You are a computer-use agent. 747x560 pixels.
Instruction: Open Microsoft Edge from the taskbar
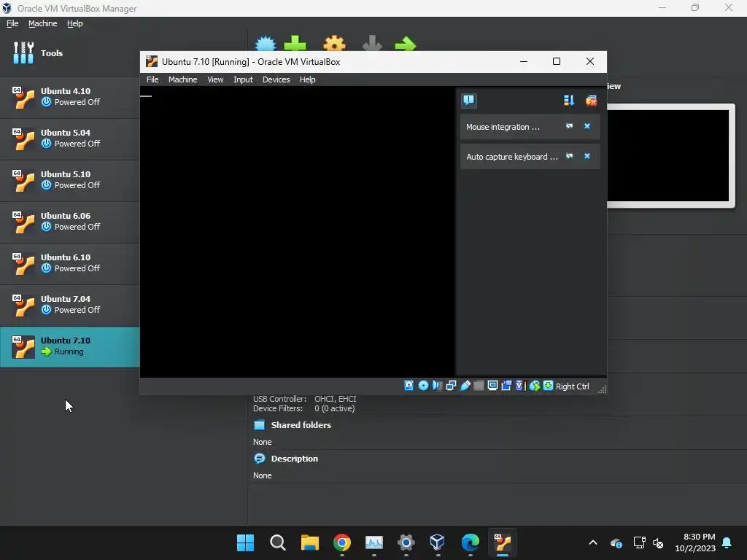click(x=471, y=542)
